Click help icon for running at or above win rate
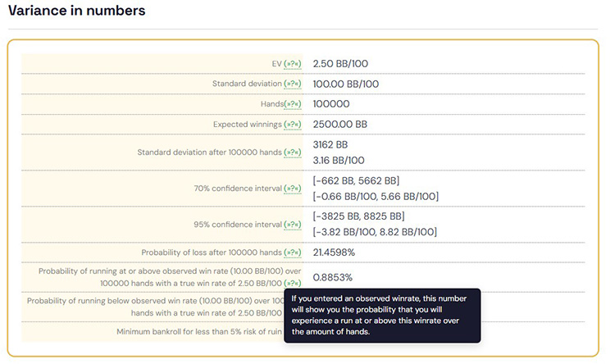The height and width of the screenshot is (364, 615). pyautogui.click(x=292, y=283)
